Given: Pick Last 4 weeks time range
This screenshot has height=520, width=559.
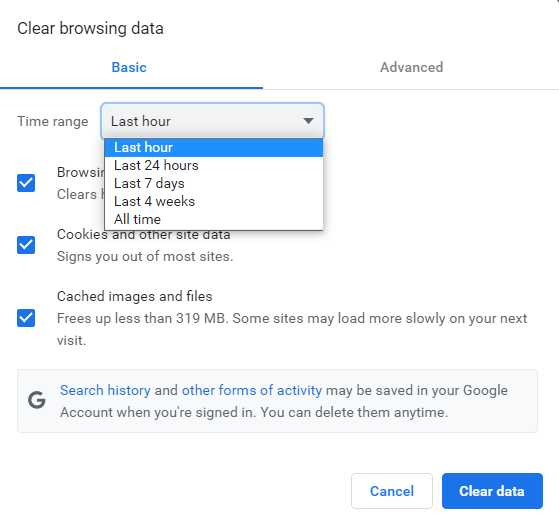Looking at the screenshot, I should click(214, 201).
